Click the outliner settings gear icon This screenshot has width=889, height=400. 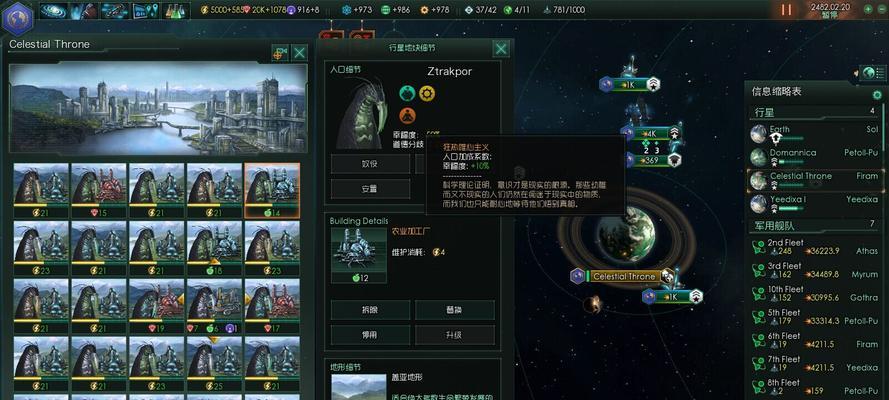coord(877,95)
